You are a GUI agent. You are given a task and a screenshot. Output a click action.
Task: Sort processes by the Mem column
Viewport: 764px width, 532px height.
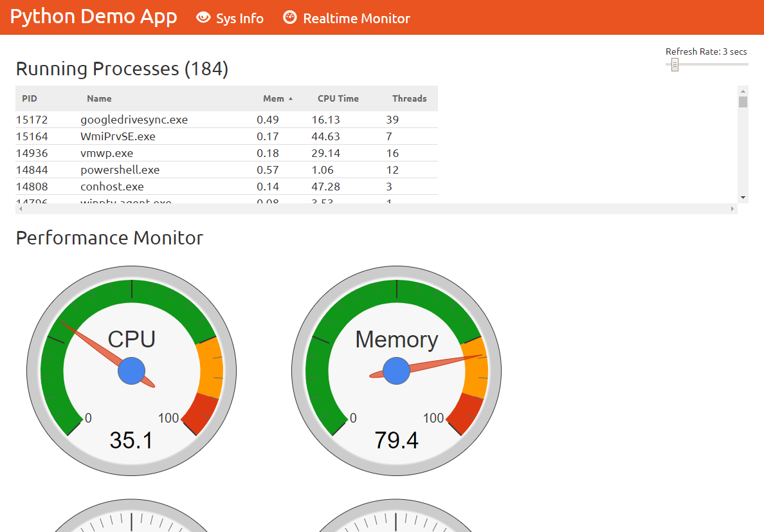273,98
